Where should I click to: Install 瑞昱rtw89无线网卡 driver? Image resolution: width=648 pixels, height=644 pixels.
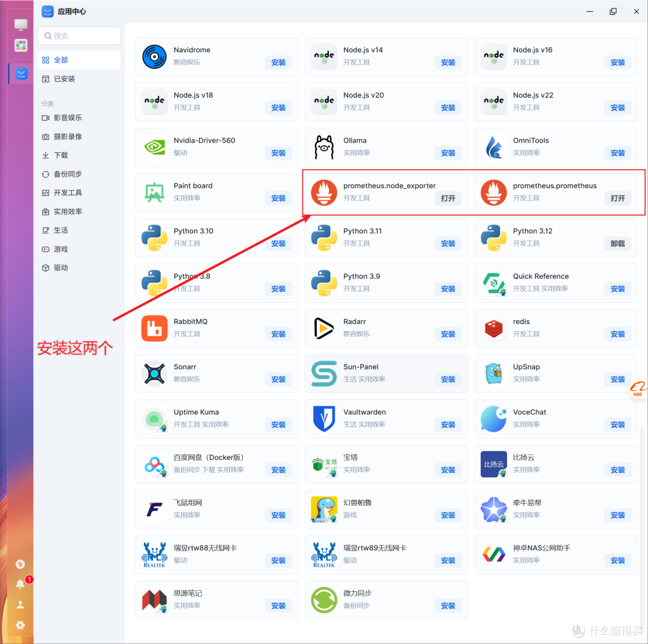click(x=448, y=560)
